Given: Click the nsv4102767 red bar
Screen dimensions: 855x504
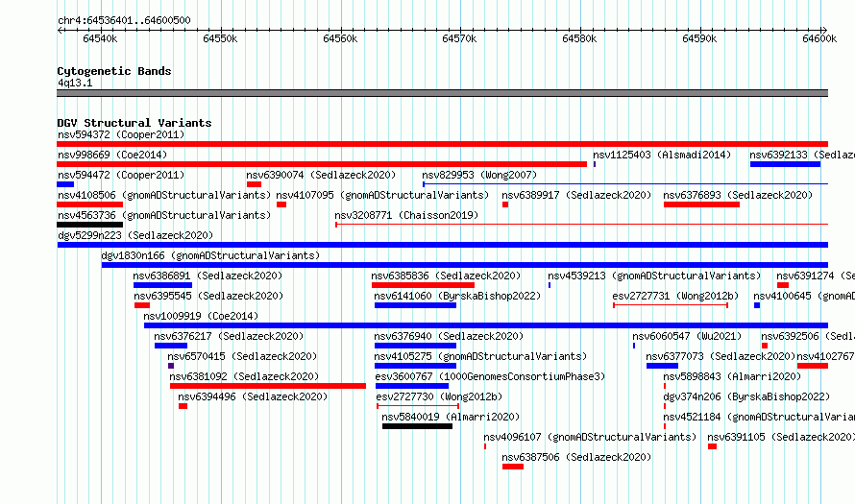Looking at the screenshot, I should (813, 366).
